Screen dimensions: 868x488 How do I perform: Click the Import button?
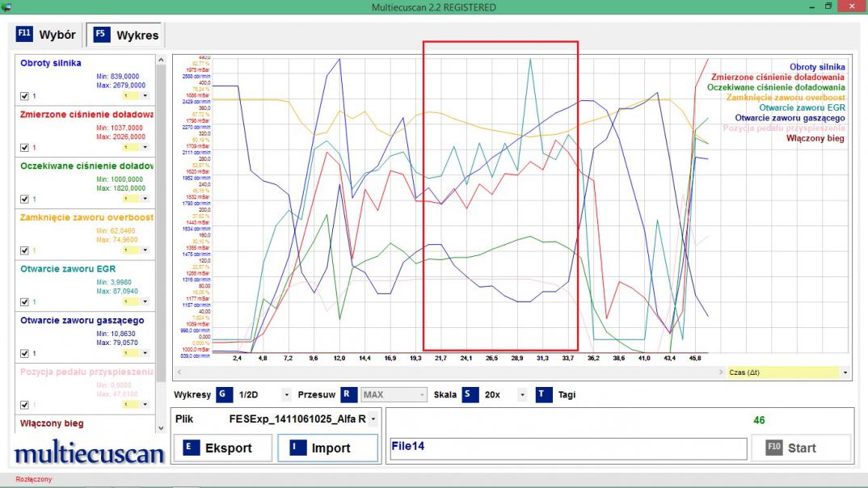[x=327, y=448]
